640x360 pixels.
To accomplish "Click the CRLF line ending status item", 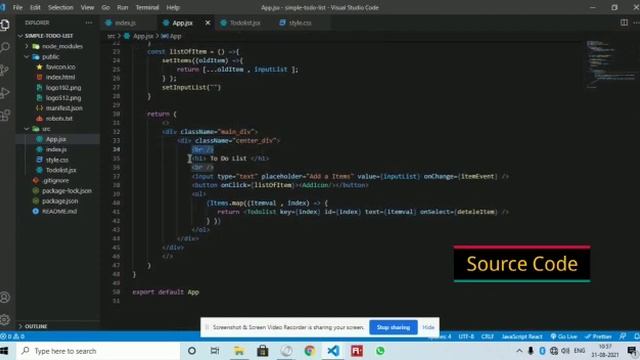I will click(487, 336).
